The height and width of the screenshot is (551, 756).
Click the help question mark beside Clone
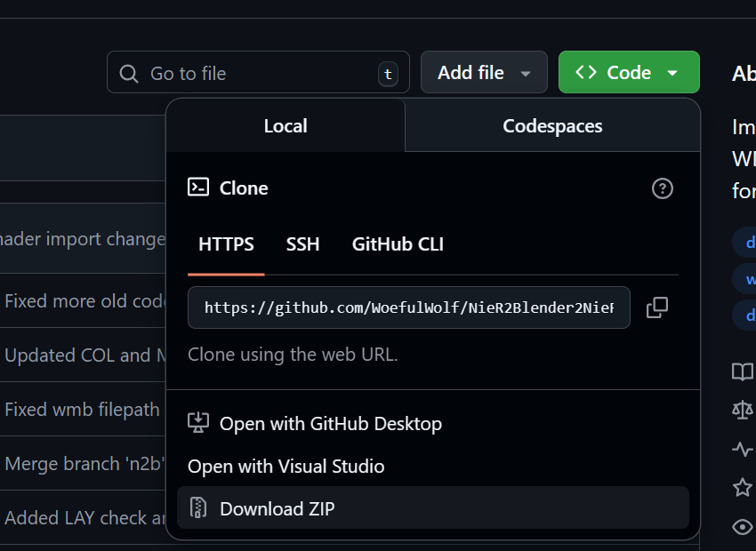tap(663, 188)
